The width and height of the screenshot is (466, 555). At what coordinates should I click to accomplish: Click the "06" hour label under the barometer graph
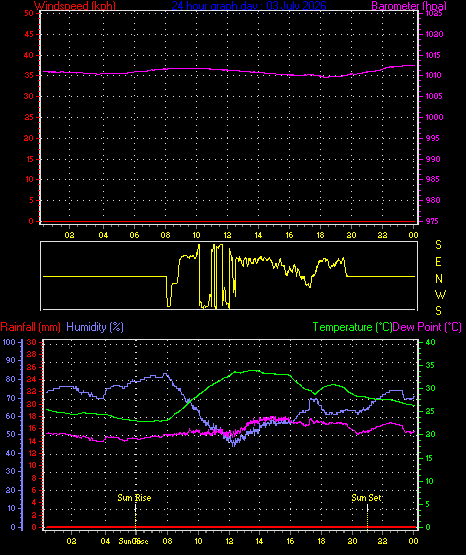click(x=134, y=235)
